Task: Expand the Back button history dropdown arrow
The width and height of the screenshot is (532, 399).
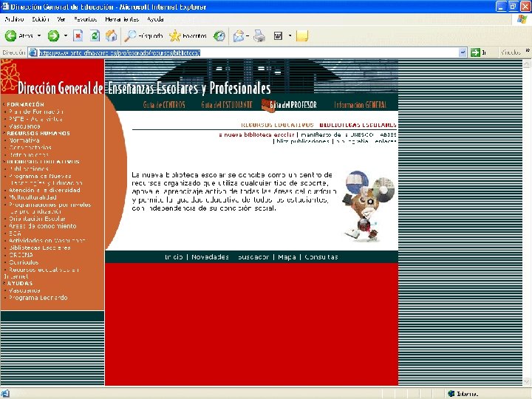Action: pyautogui.click(x=39, y=35)
